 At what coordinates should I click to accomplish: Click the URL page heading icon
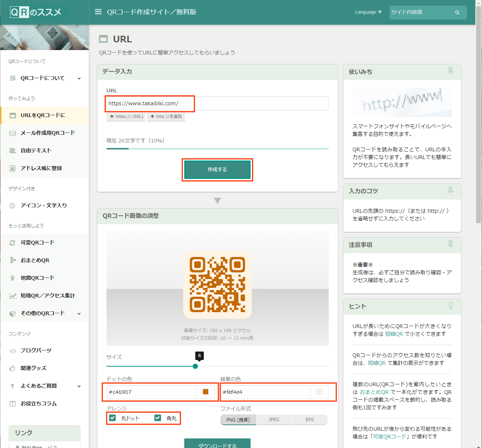click(x=104, y=39)
